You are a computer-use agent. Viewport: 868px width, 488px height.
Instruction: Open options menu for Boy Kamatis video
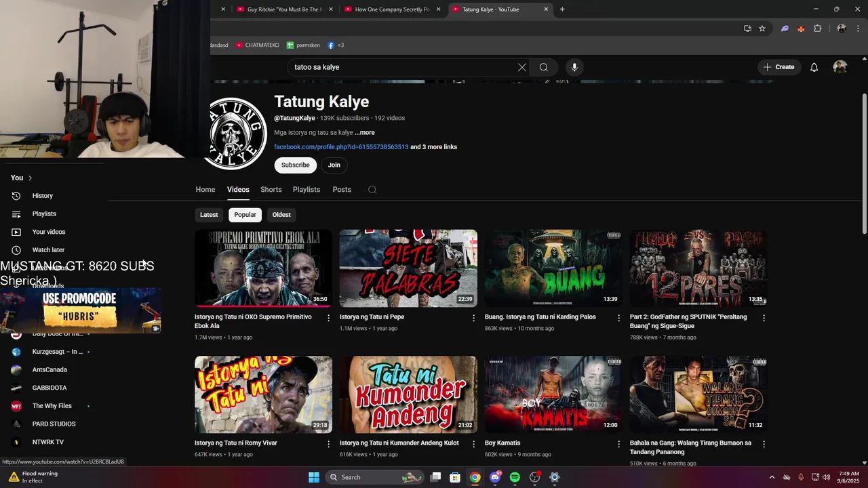(x=619, y=444)
